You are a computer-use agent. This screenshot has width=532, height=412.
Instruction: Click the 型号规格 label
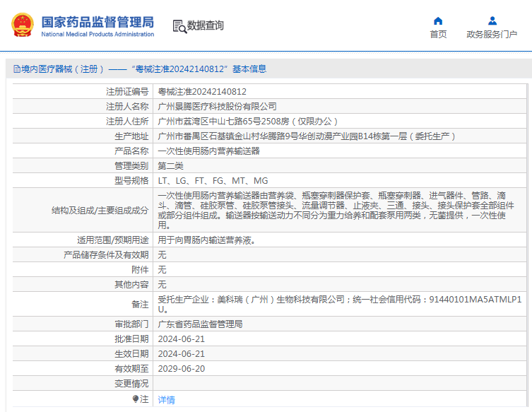[x=131, y=181]
